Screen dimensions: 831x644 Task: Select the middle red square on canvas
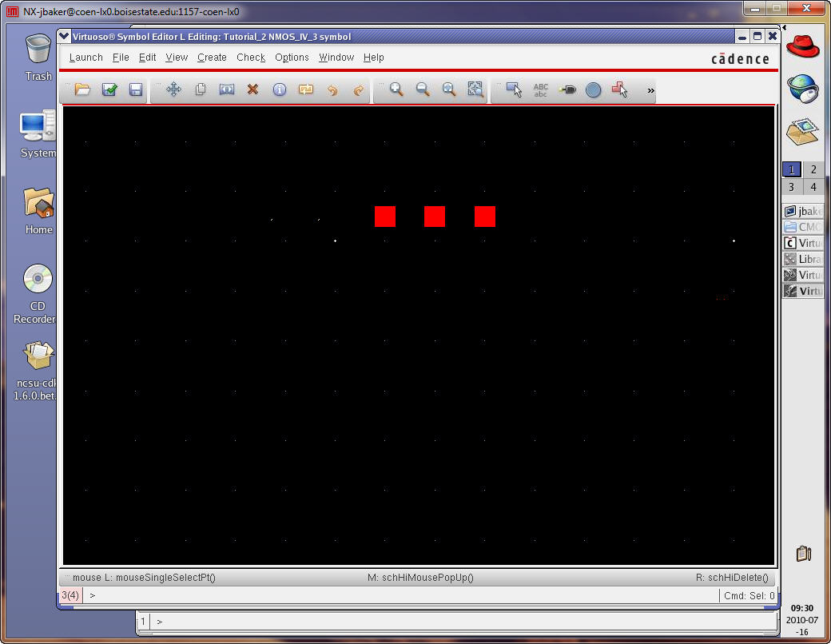435,217
